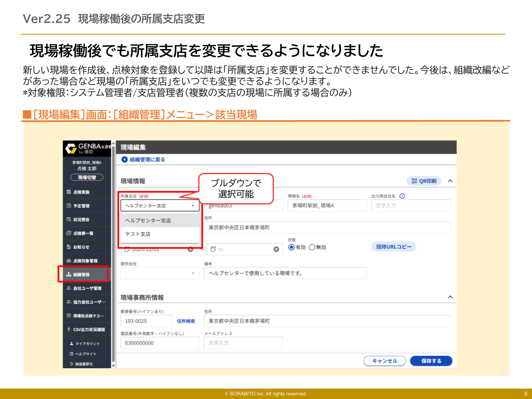Screen dimensions: 532x399
Task: Collapse the 現場事務所情報 section chevron
Action: tap(450, 297)
